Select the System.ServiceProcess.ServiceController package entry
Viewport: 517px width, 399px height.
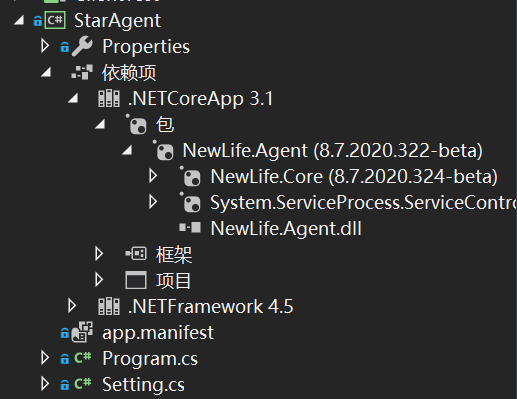[363, 202]
